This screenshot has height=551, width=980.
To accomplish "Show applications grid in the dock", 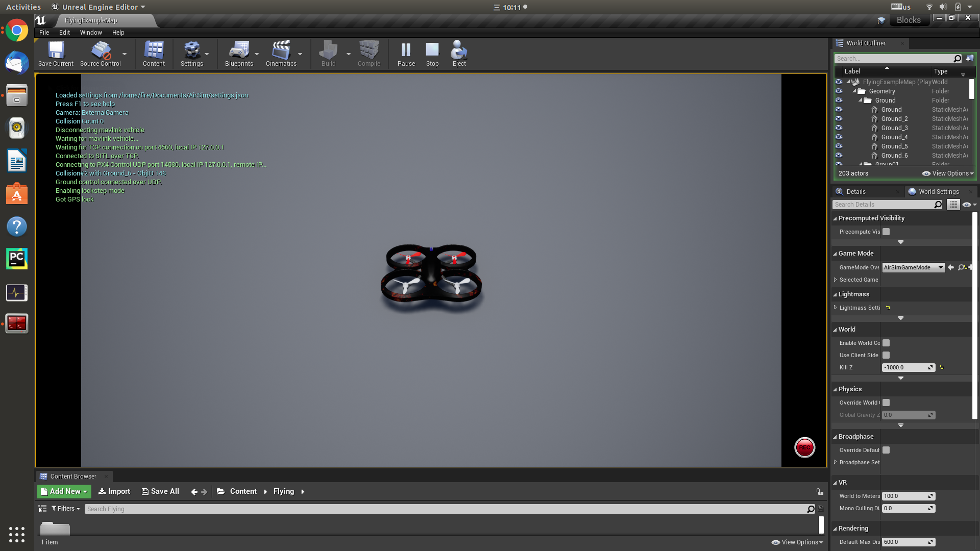I will pyautogui.click(x=17, y=534).
